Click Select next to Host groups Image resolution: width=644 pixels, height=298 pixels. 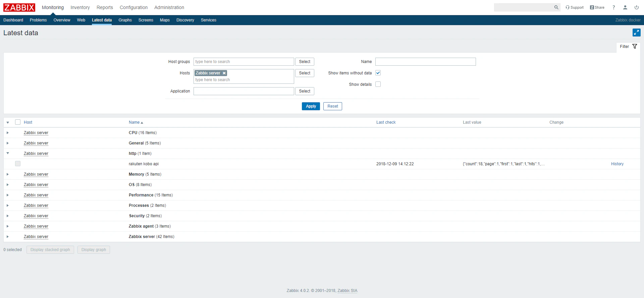[x=305, y=62]
